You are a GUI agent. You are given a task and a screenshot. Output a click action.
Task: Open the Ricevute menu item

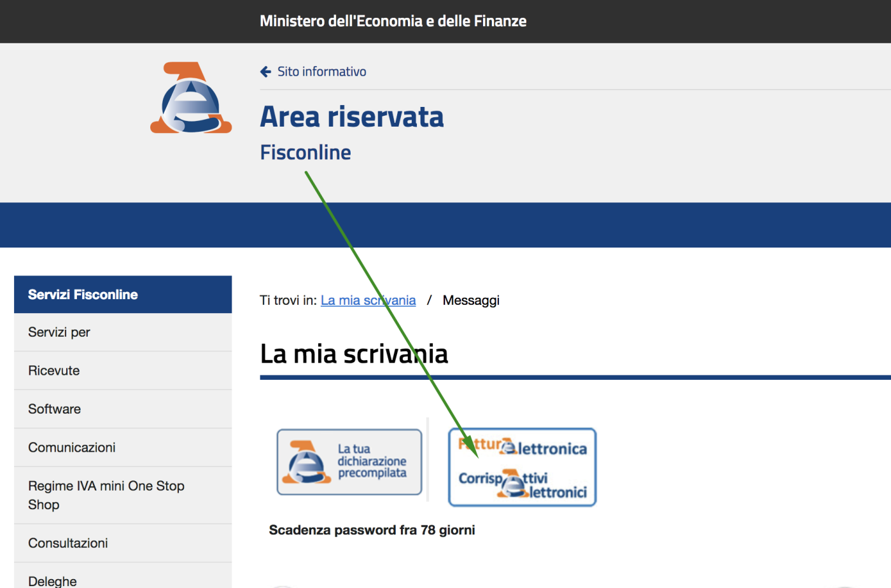[x=123, y=370]
